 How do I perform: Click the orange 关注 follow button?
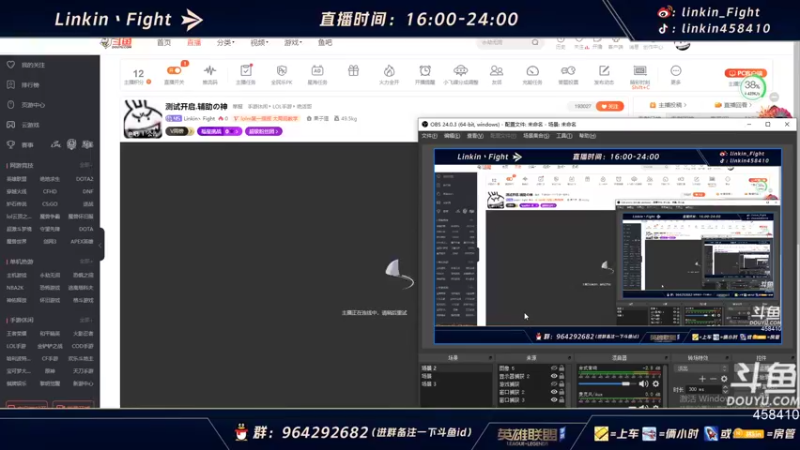tap(610, 106)
